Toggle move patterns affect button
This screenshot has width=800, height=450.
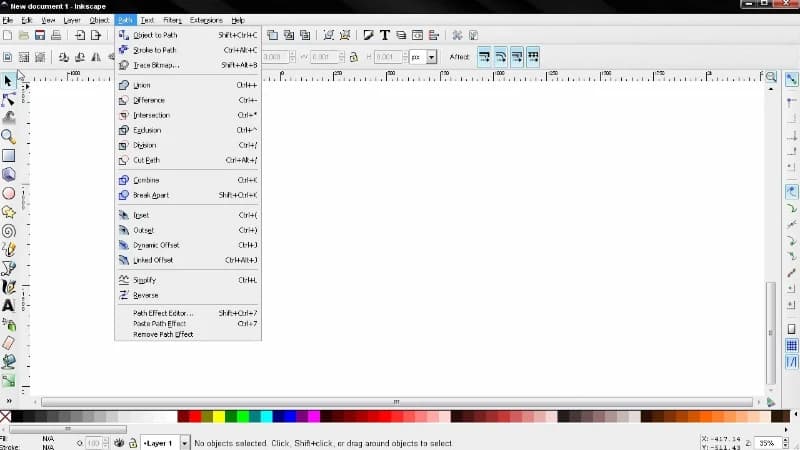click(533, 57)
